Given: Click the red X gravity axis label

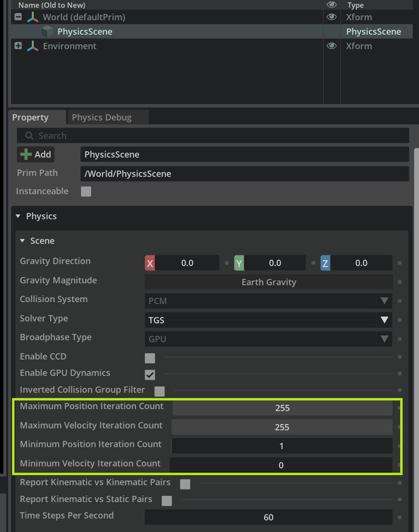Looking at the screenshot, I should pyautogui.click(x=150, y=263).
